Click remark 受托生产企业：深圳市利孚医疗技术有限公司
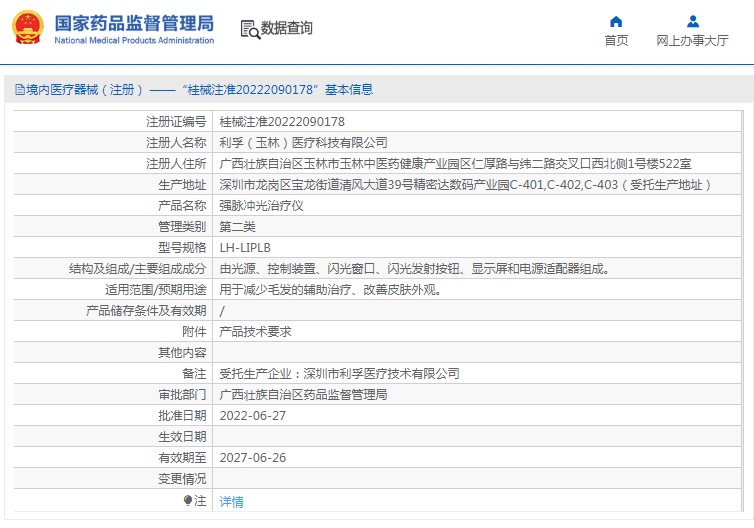Viewport: 754px width, 528px height. [x=339, y=374]
